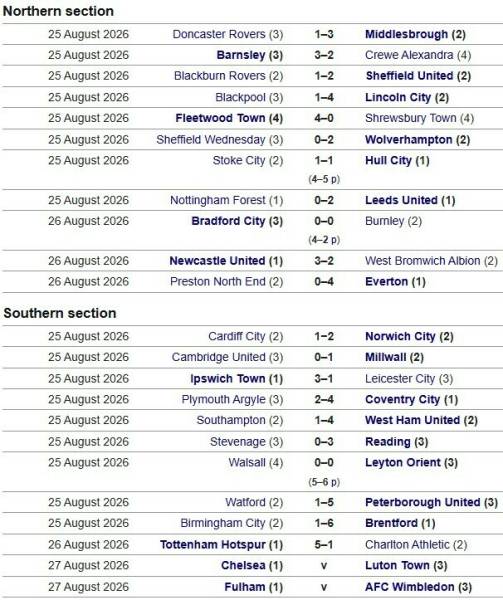Open the West Ham United link

pyautogui.click(x=412, y=420)
